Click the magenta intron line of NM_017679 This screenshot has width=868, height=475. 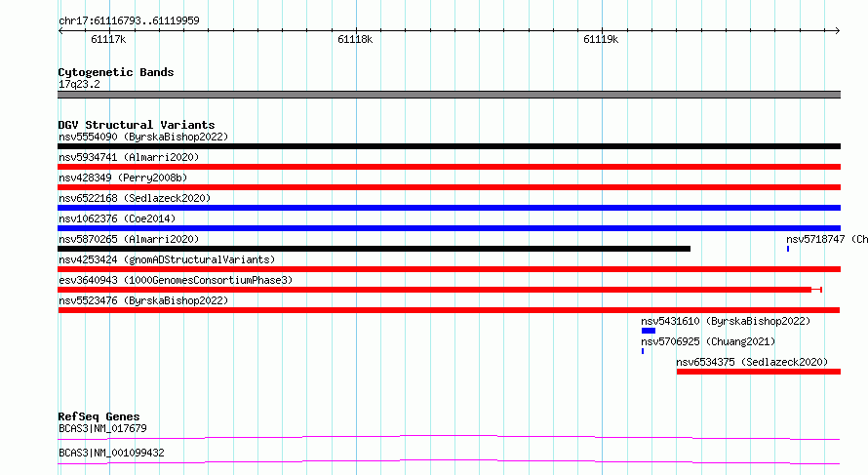tap(449, 437)
